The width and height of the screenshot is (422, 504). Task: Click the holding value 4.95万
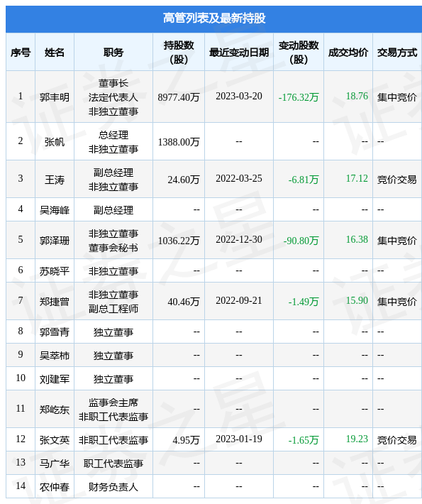pos(186,440)
